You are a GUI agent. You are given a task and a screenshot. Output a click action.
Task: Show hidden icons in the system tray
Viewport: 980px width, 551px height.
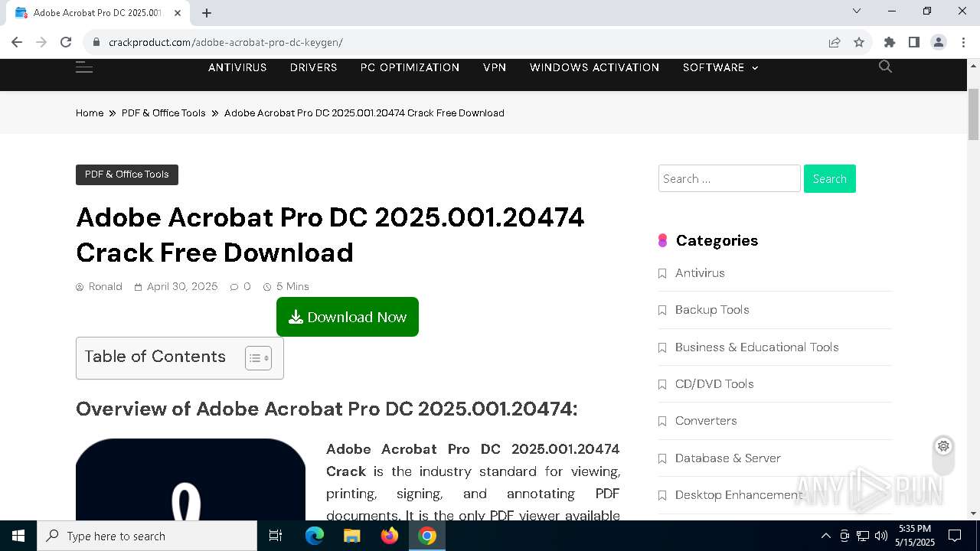click(825, 536)
